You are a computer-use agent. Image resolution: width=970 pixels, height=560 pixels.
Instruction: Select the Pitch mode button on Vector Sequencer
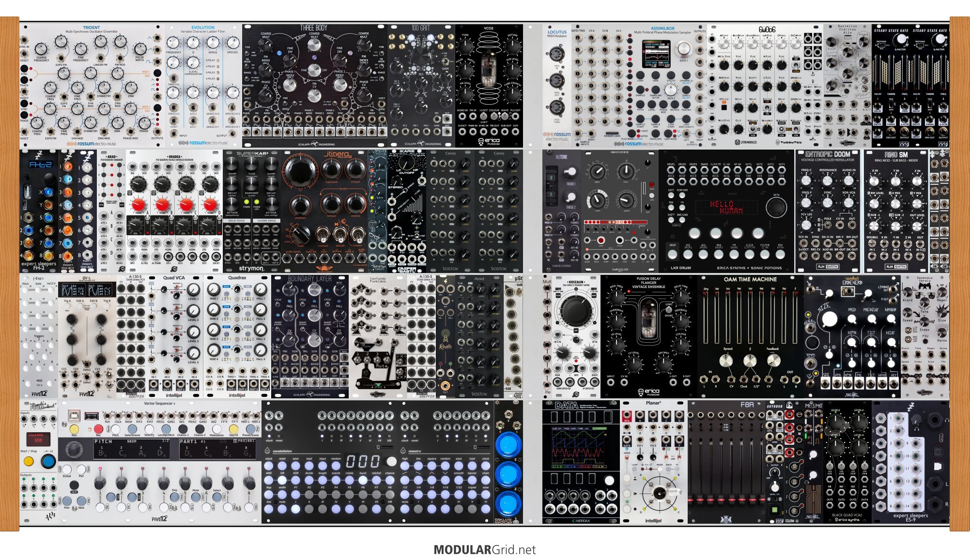pos(115,429)
